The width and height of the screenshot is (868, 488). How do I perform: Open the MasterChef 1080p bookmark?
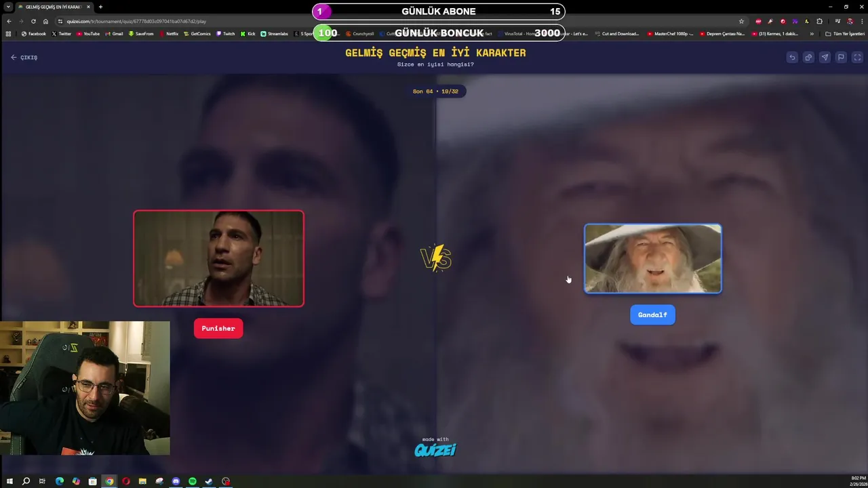tap(670, 34)
